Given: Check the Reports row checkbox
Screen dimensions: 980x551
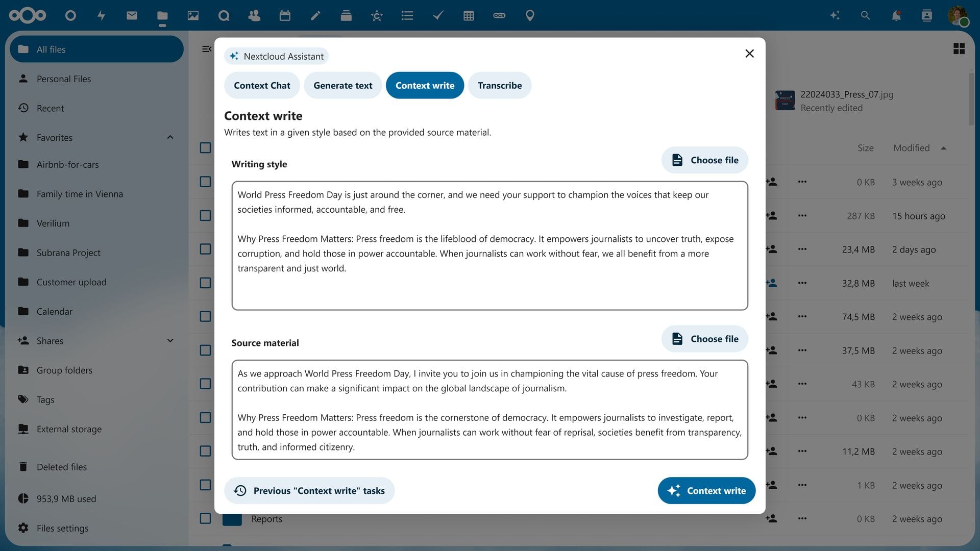Looking at the screenshot, I should pos(206,518).
